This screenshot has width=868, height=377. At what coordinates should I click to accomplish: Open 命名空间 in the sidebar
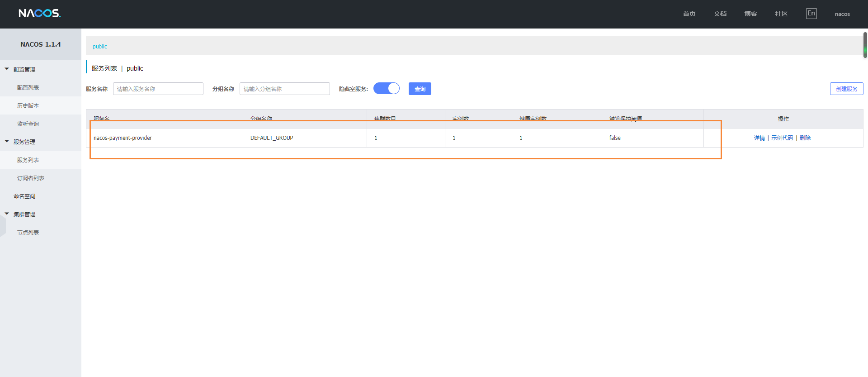point(24,196)
